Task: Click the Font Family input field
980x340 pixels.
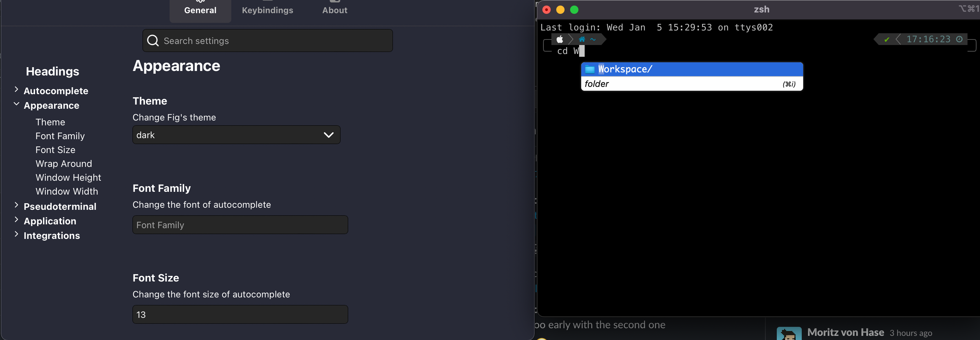Action: click(x=240, y=224)
